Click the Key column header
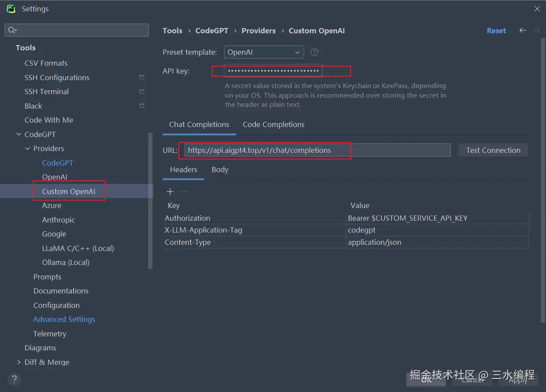The image size is (546, 392). [x=174, y=205]
